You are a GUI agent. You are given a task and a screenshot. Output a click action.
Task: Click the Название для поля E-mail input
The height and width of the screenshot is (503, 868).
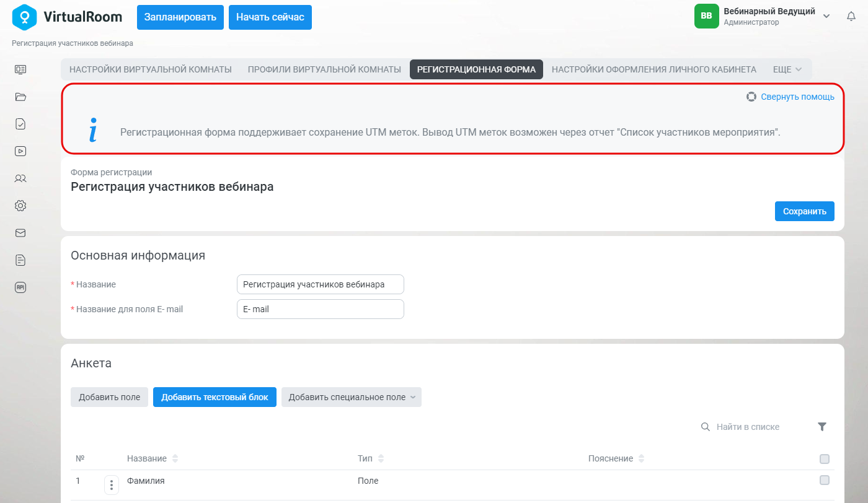321,309
